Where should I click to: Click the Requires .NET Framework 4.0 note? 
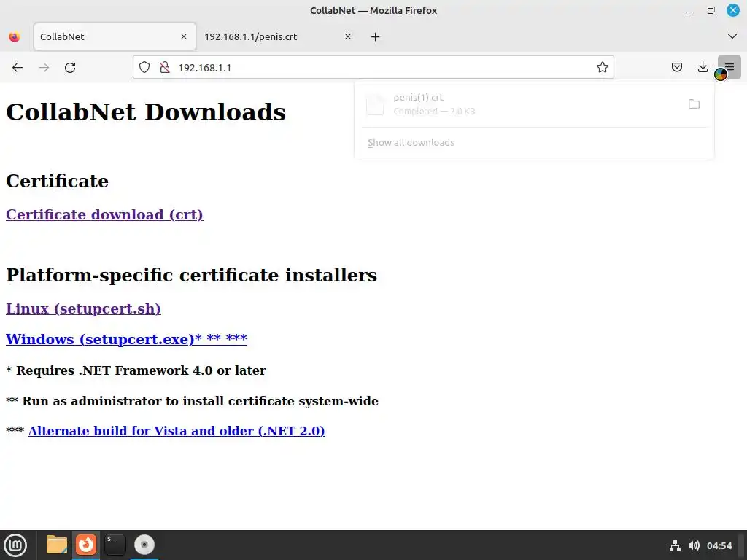136,370
